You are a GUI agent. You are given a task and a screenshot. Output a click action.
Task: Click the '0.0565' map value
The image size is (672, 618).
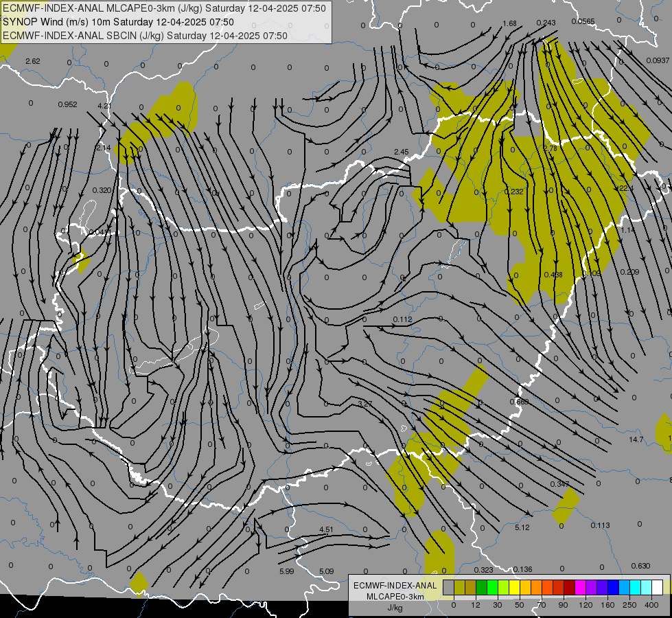point(583,21)
